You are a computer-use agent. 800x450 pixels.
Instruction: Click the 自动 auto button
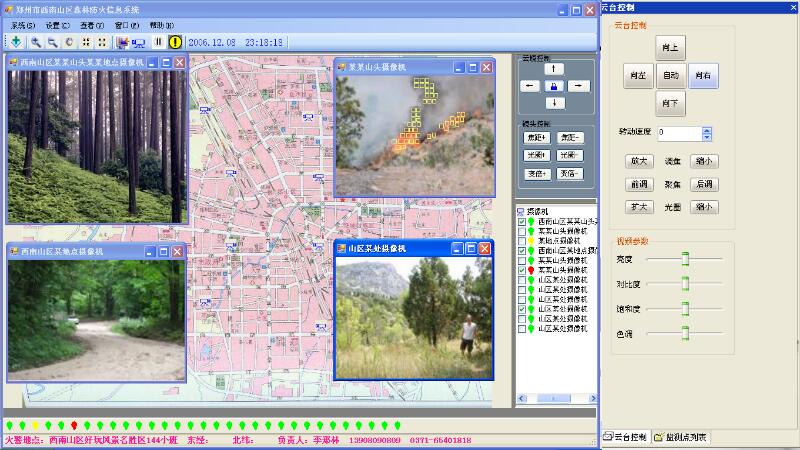click(671, 75)
